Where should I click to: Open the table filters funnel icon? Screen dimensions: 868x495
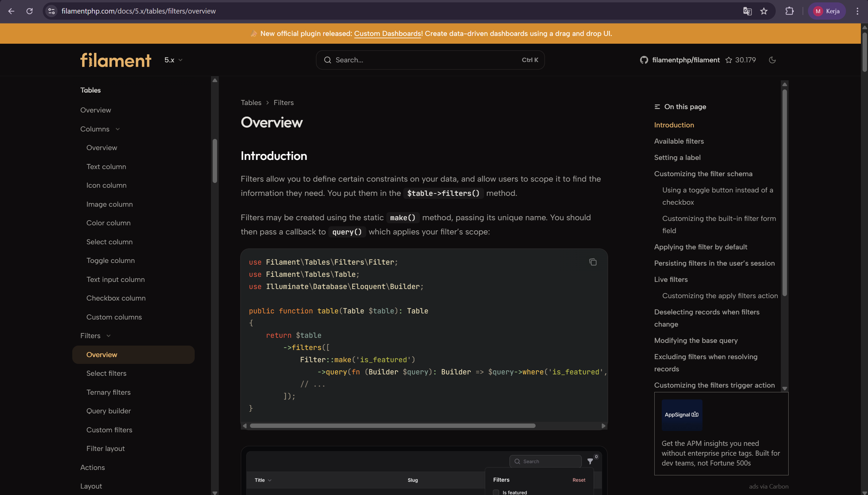tap(590, 461)
